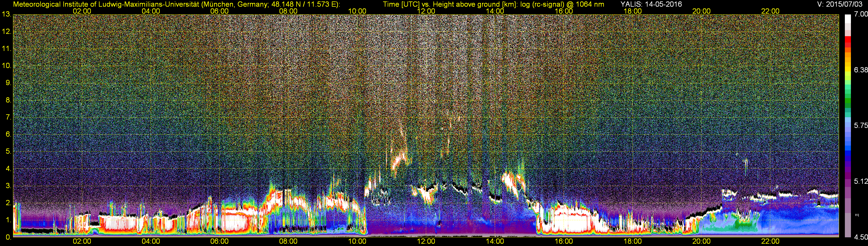868x246 pixels.
Task: Click the 13 km height axis label
Action: pos(6,14)
